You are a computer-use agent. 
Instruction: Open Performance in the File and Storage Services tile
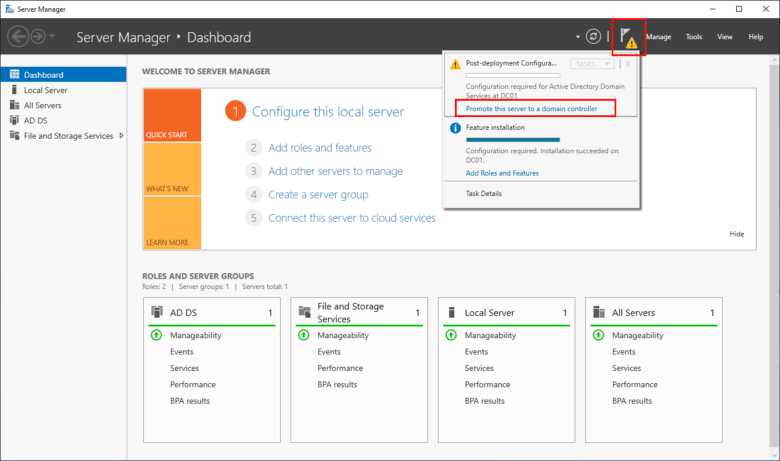coord(340,368)
